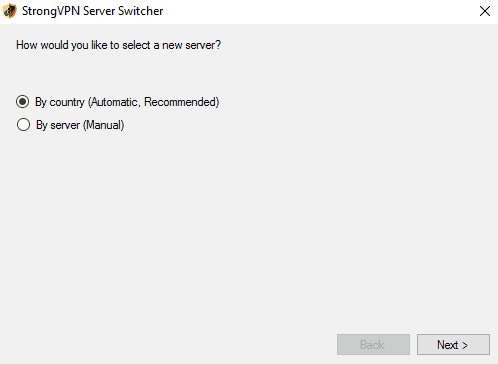Viewport: 498px width, 365px height.
Task: Click the greyed-out Back button
Action: pos(373,345)
